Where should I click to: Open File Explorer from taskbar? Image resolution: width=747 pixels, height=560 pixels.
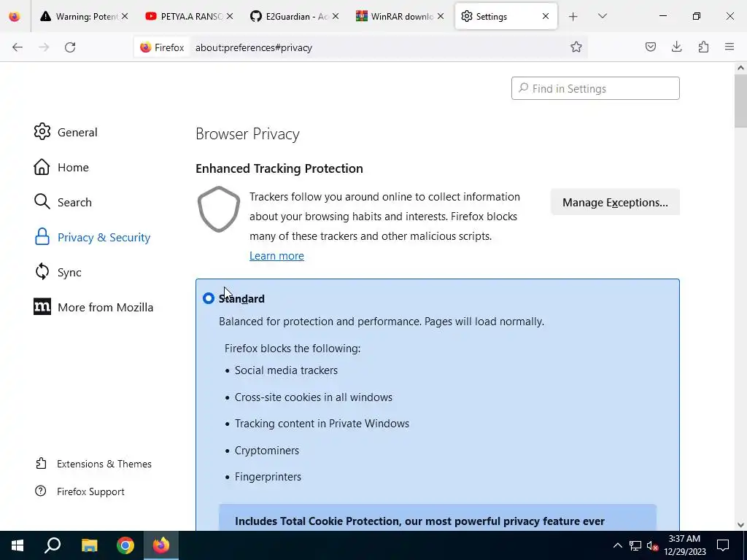[x=89, y=545]
